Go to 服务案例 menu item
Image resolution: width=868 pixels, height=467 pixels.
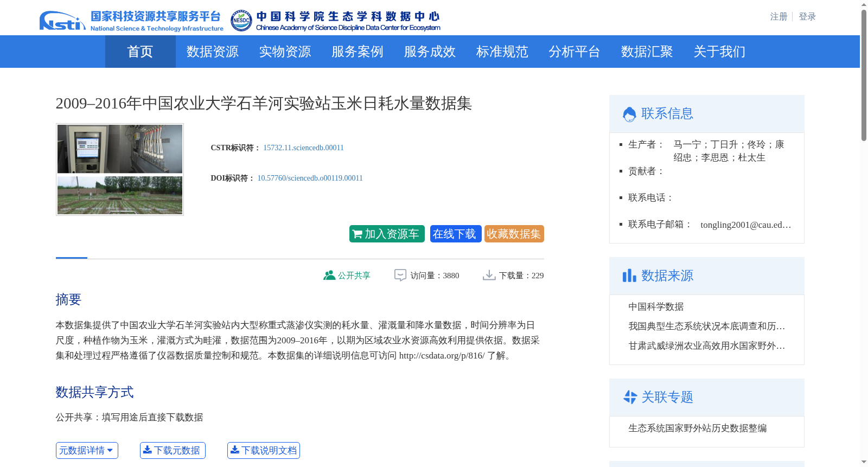[358, 52]
